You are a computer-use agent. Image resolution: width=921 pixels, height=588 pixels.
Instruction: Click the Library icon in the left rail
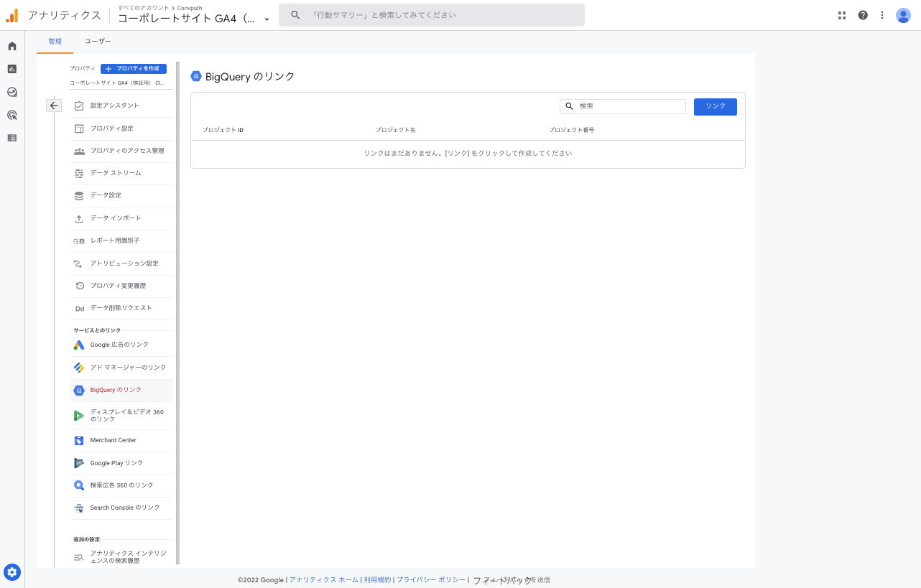(x=11, y=137)
